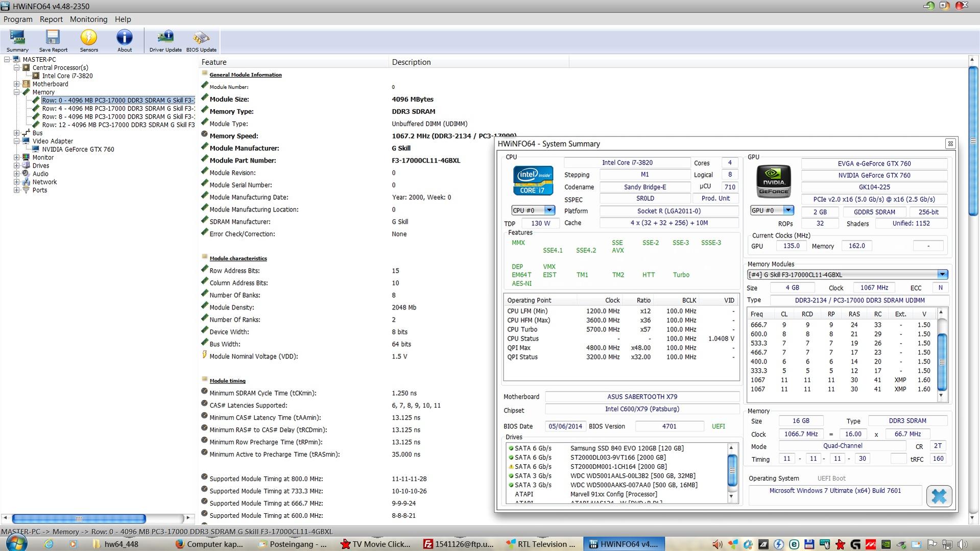The image size is (980, 551).
Task: Open the Sensors lightning icon
Action: pos(89,40)
